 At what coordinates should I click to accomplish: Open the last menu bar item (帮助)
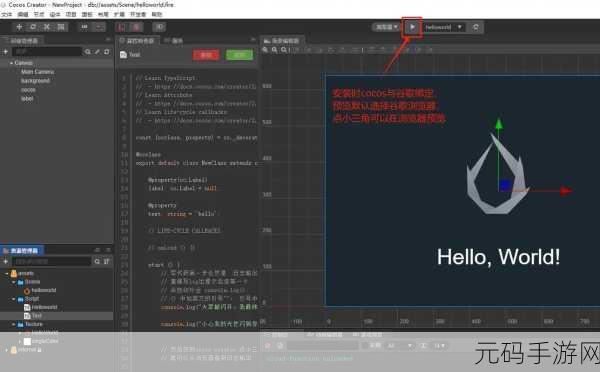(157, 15)
